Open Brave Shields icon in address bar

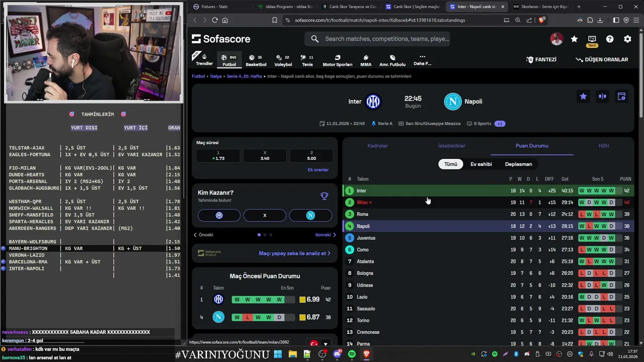541,20
